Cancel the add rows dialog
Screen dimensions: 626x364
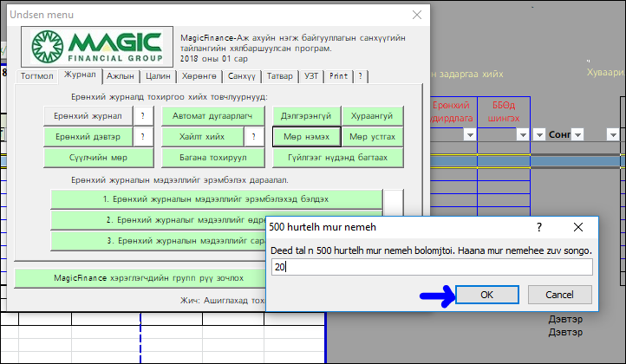pos(558,295)
